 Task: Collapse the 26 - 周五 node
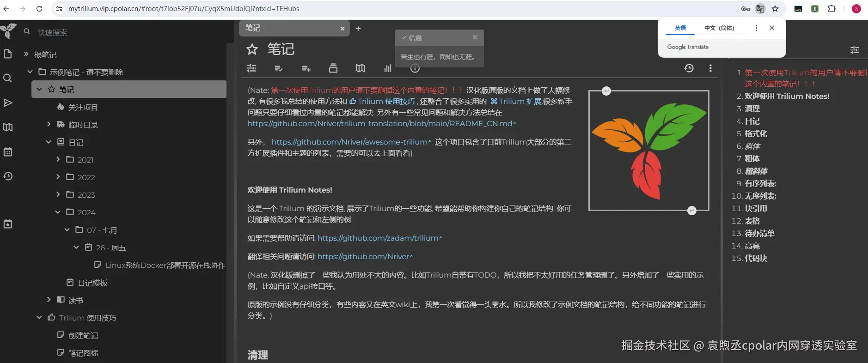(76, 248)
